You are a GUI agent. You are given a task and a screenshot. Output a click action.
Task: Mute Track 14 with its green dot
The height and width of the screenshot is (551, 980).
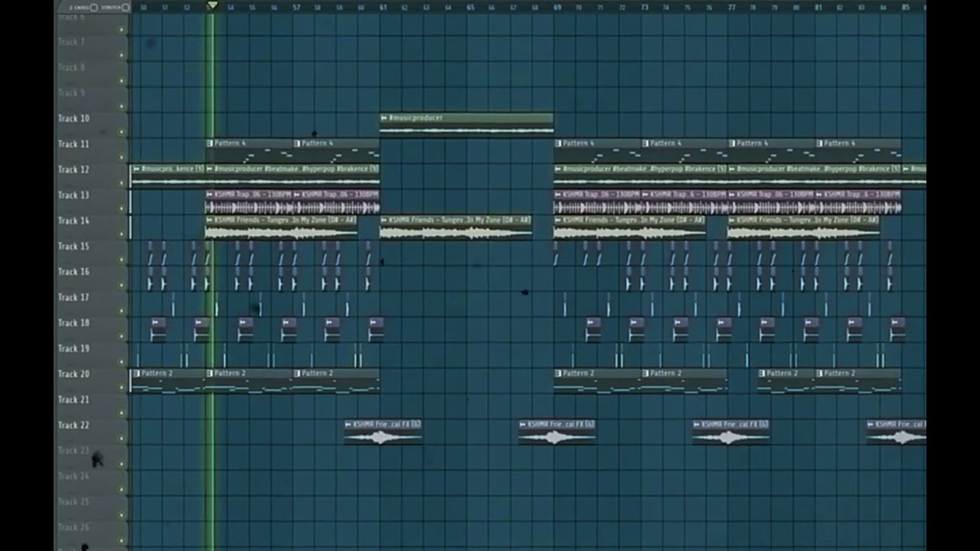(121, 234)
